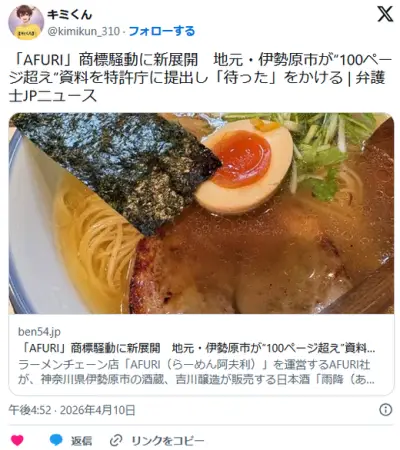400x450 pixels.
Task: Open the @kimikun_310 handle
Action: click(84, 31)
